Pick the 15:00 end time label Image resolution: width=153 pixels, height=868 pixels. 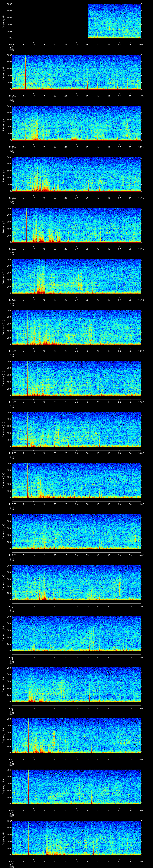click(141, 300)
